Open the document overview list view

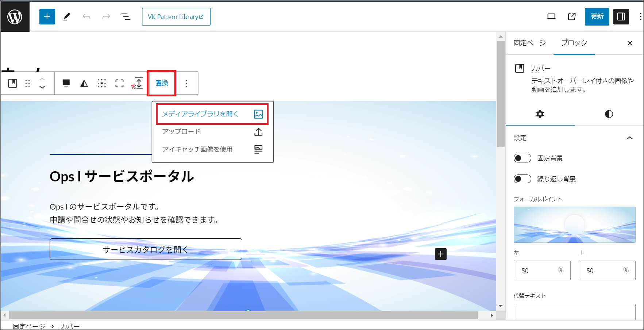click(126, 16)
